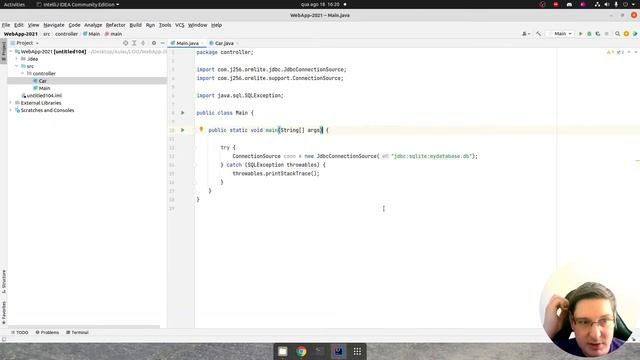Open the Build menu
Screen dimensions: 640x360
(136, 25)
